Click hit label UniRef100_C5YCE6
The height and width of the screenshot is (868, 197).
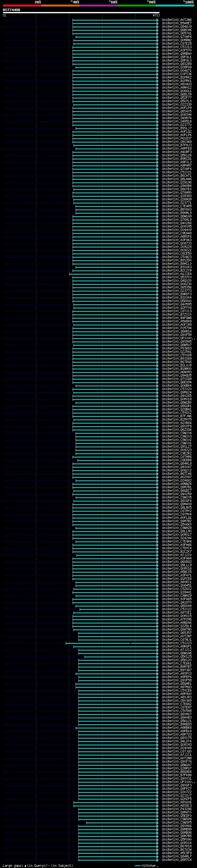tap(177, 690)
